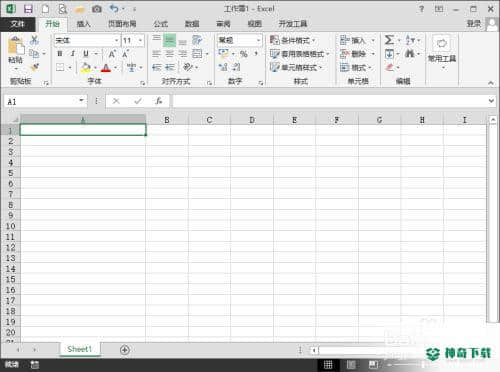Toggle center text alignment

pyautogui.click(x=170, y=54)
